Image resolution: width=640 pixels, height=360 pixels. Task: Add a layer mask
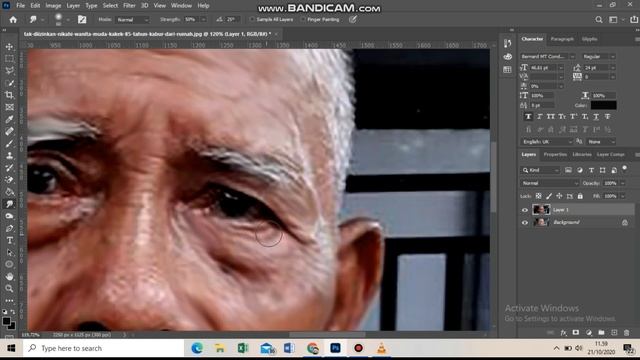[576, 333]
